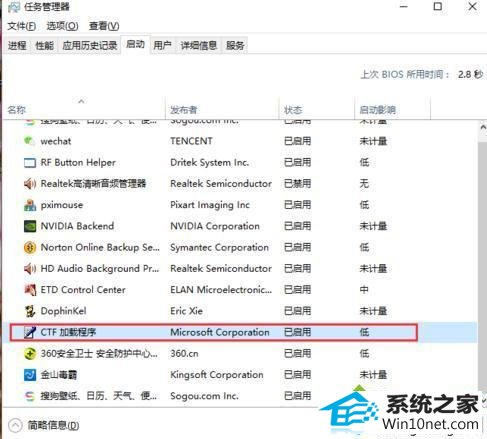Click the 搜狗壁纸 icon in bottom row
This screenshot has width=487, height=439.
point(30,396)
